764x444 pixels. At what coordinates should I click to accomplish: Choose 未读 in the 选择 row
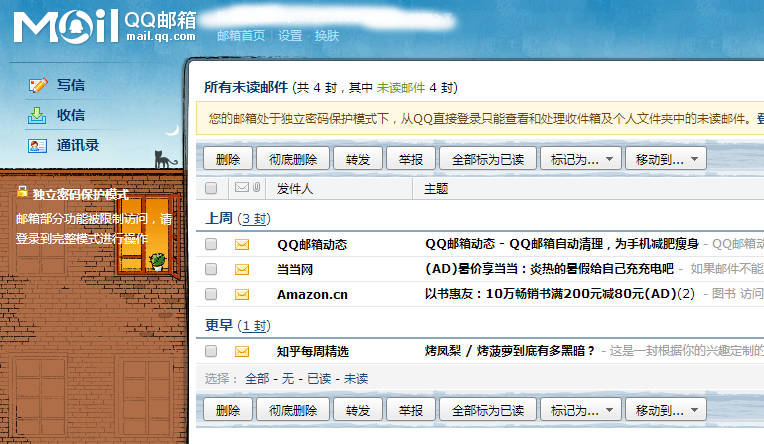point(356,379)
